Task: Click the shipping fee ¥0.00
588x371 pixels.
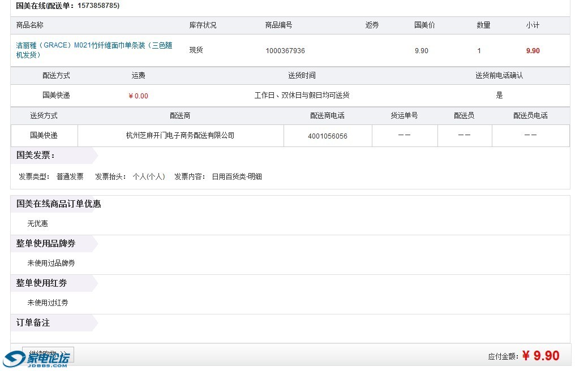Action: (x=139, y=96)
